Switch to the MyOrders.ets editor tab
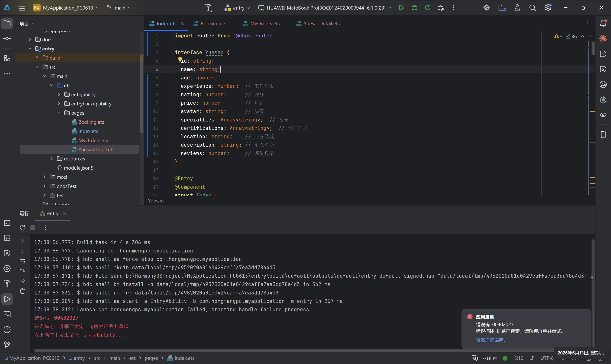The height and width of the screenshot is (364, 611). coord(261,23)
